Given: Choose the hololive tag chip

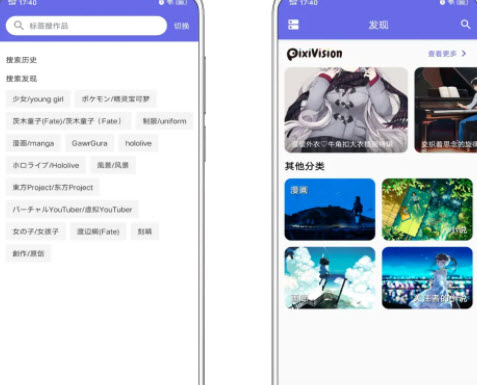Looking at the screenshot, I should click(x=138, y=143).
